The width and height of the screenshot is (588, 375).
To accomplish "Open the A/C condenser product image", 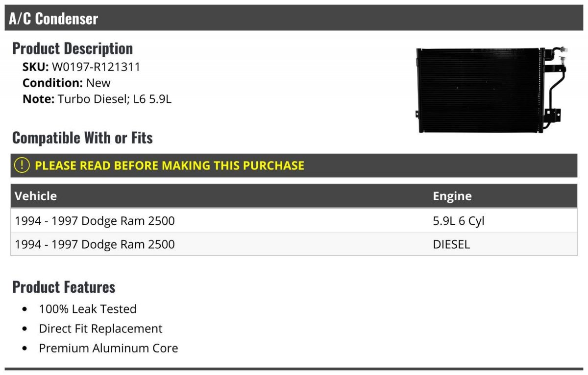I will (x=492, y=90).
